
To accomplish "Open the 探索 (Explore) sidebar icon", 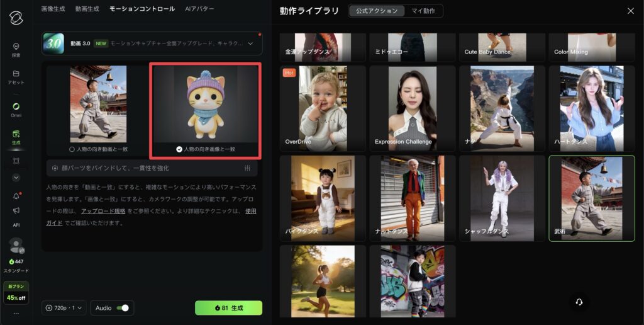I will 16,46.
